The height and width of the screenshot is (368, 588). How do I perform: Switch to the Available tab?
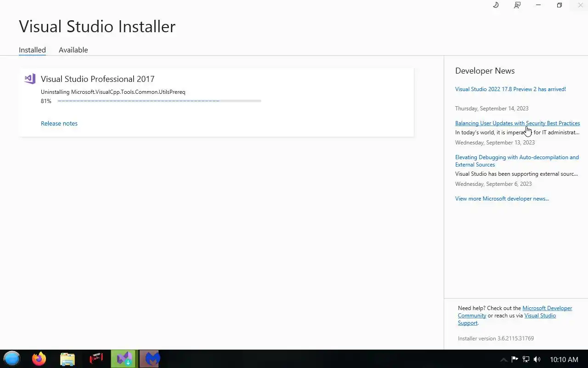pyautogui.click(x=73, y=50)
